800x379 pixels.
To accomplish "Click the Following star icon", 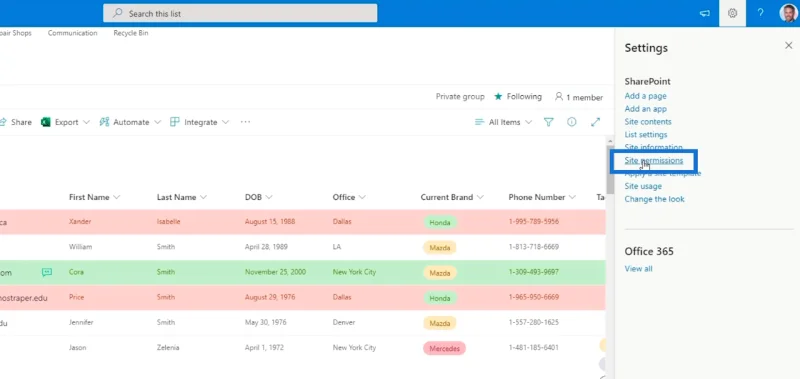I will click(x=498, y=96).
